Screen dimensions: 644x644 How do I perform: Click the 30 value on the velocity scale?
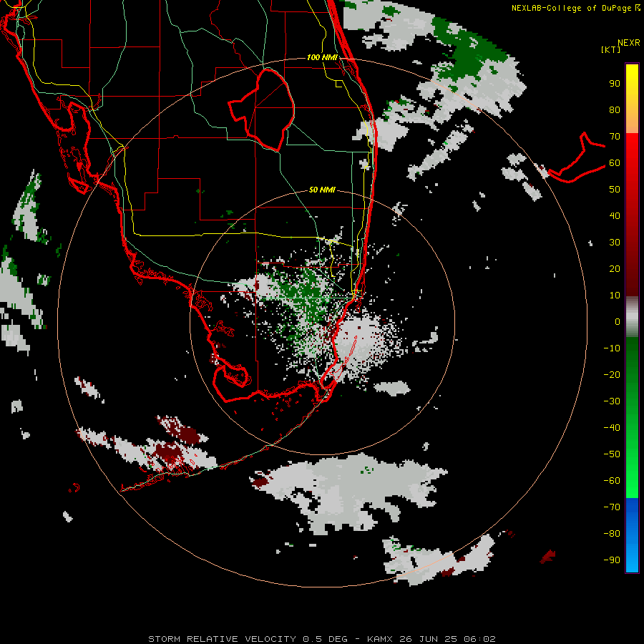615,243
